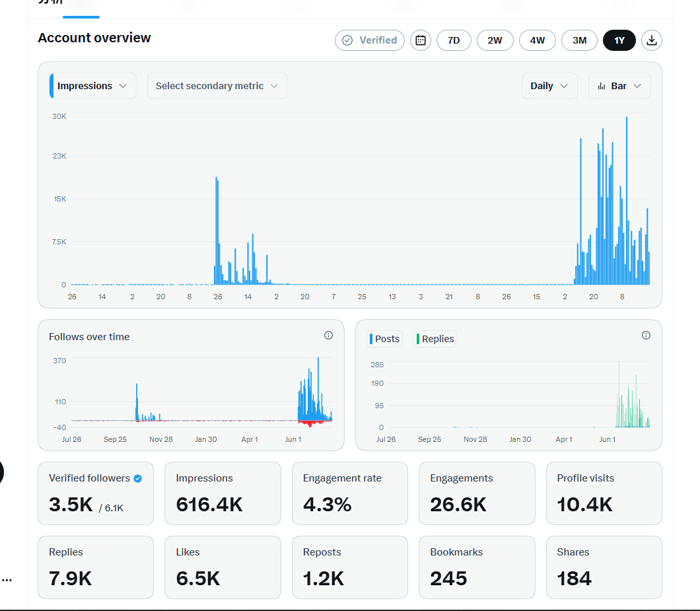
Task: Toggle the Verified filter
Action: [x=370, y=40]
